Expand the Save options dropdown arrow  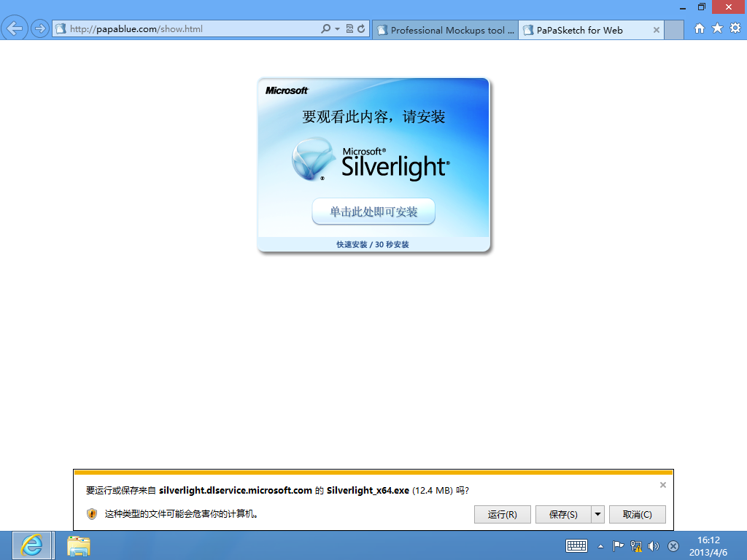tap(598, 514)
